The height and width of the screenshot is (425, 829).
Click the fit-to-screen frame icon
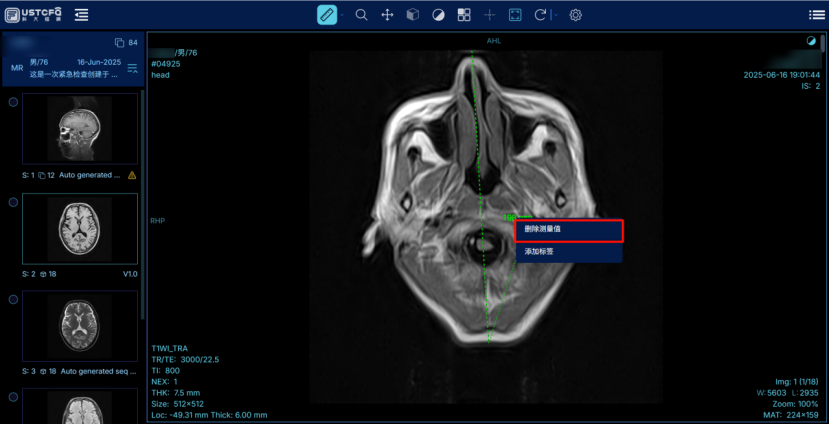pos(515,15)
